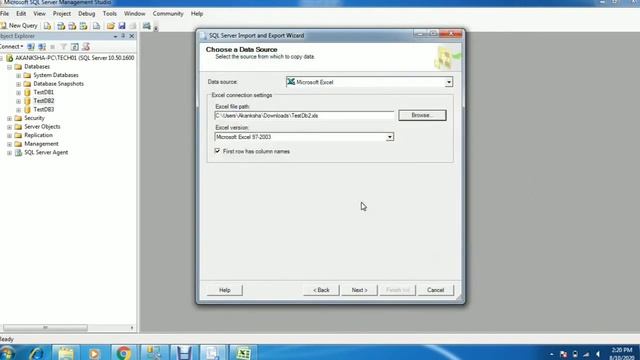Click the wizard Help button
The image size is (640, 360).
tap(224, 290)
